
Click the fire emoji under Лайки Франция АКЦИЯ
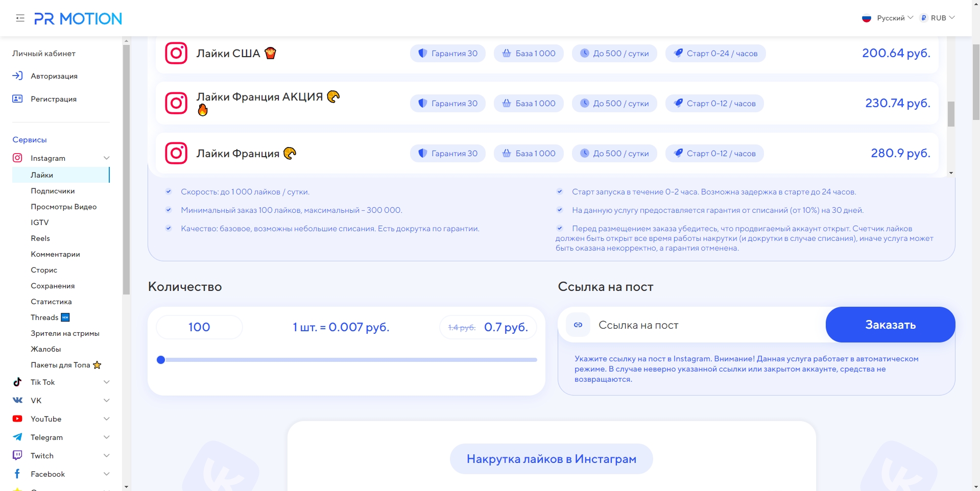tap(203, 110)
